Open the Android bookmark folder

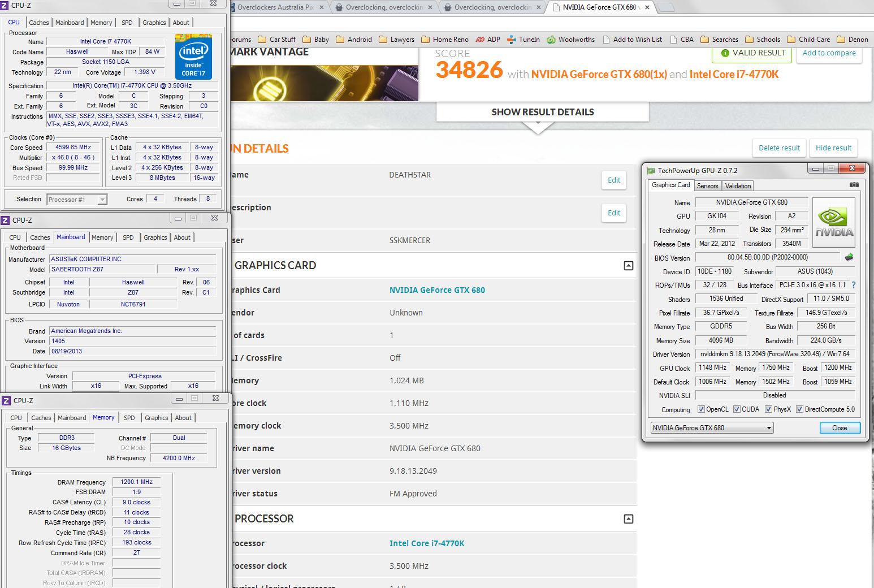354,40
